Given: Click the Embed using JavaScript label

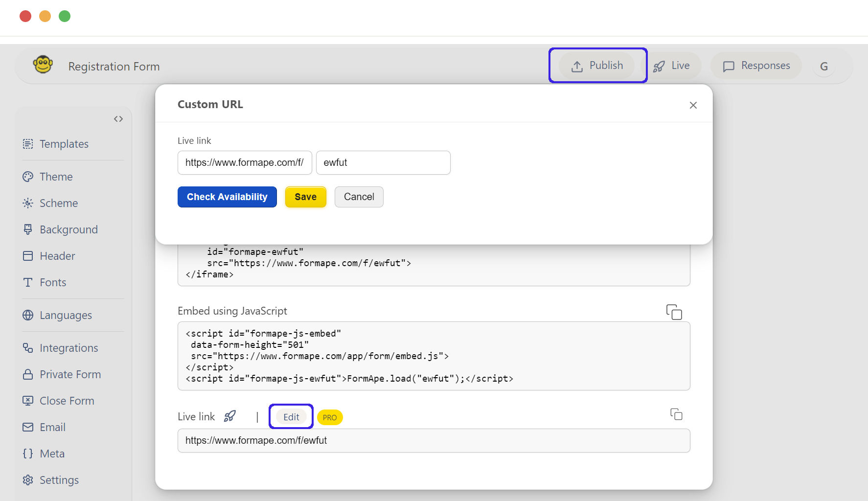Looking at the screenshot, I should [x=232, y=311].
